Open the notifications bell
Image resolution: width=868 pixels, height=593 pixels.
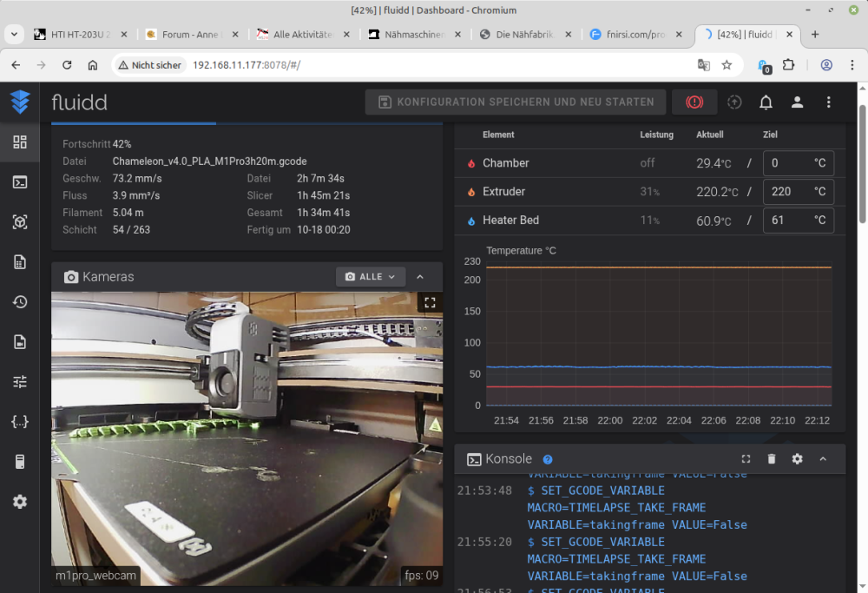pos(766,102)
